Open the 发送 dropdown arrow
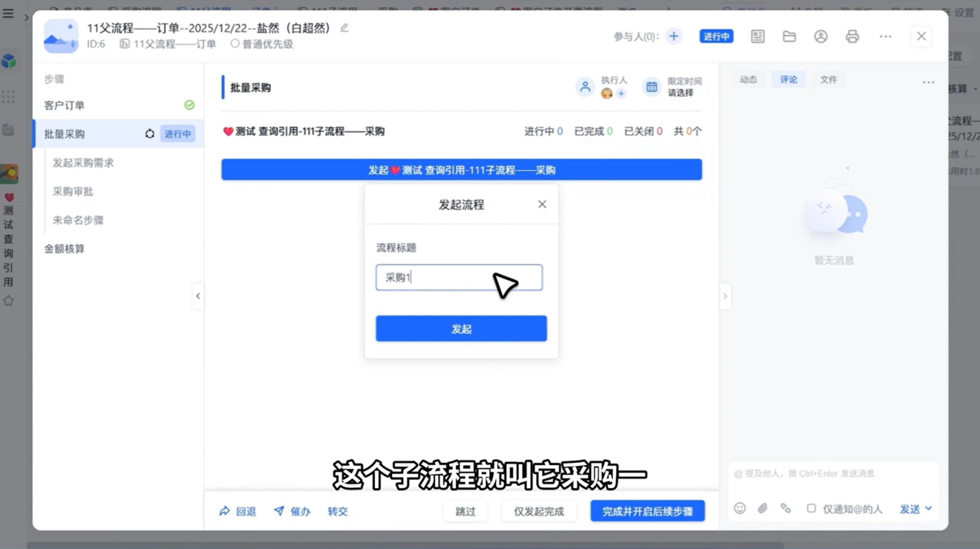980x549 pixels. (x=929, y=509)
